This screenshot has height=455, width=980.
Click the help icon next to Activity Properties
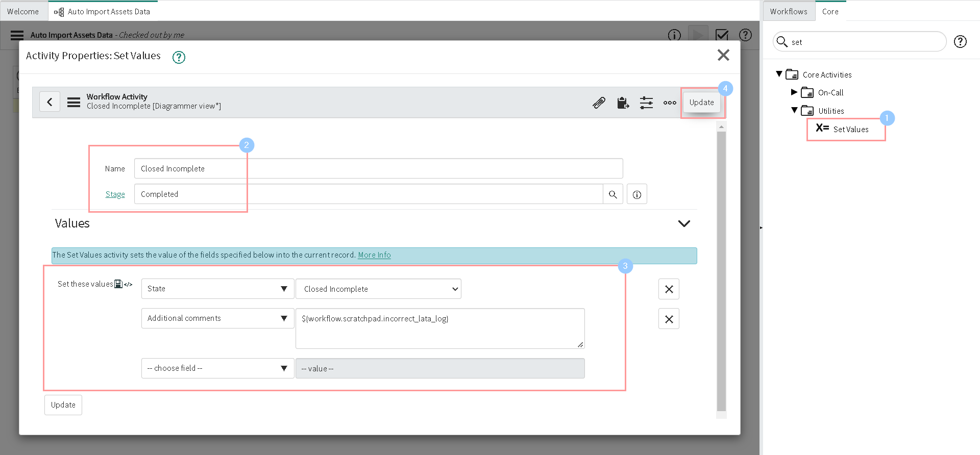click(179, 57)
